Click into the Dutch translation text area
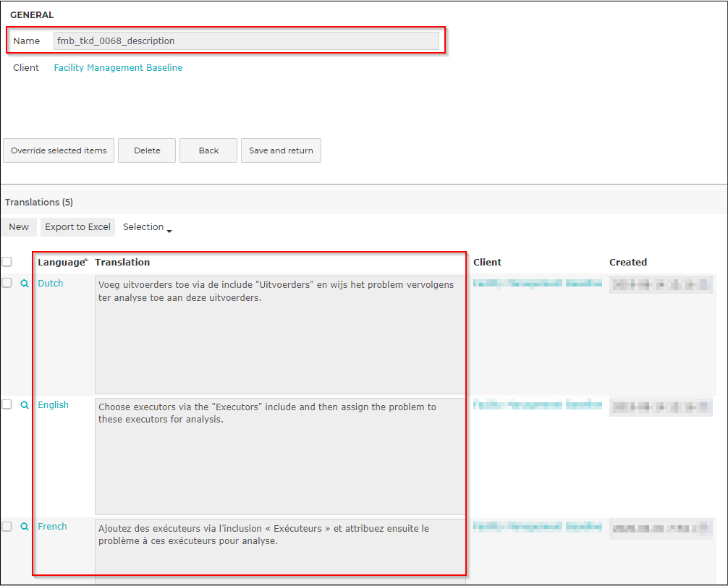This screenshot has width=728, height=586. (281, 334)
